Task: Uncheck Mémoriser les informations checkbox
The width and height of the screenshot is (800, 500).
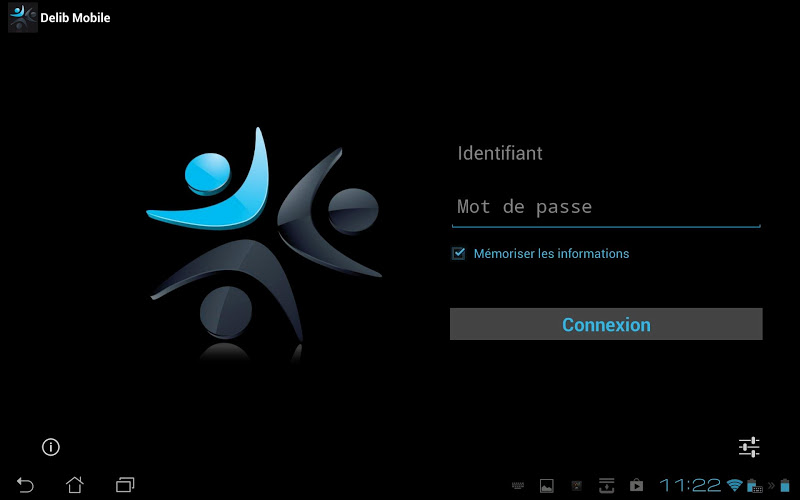Action: click(458, 253)
